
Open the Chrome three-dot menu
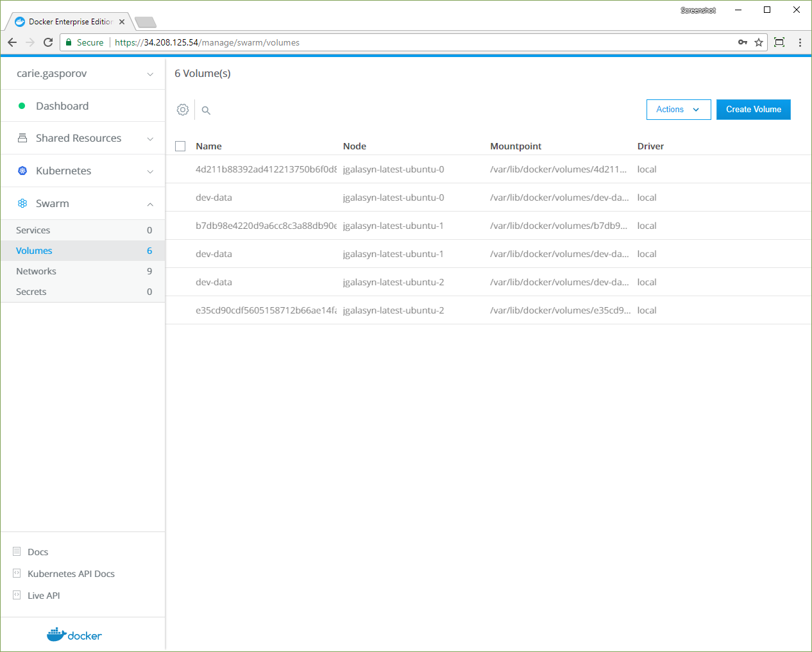pyautogui.click(x=799, y=42)
